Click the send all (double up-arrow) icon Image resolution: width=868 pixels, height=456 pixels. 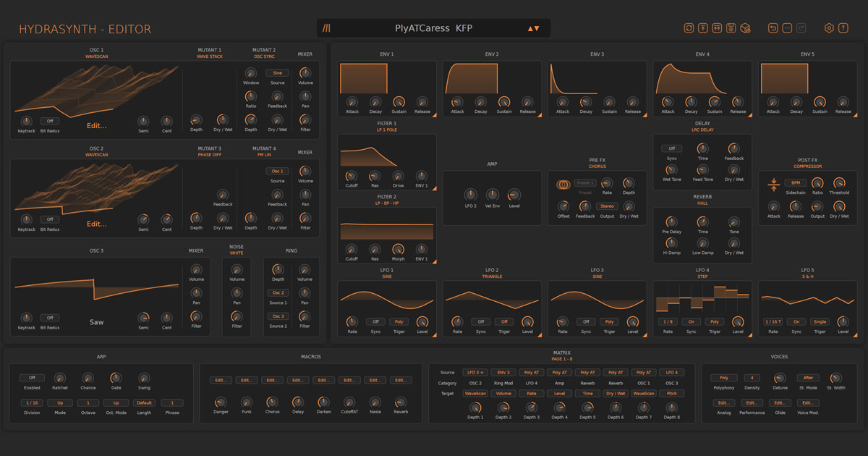[x=717, y=28]
